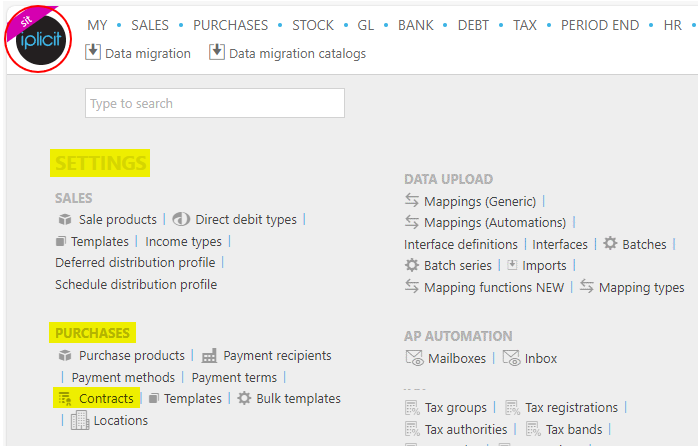Open the GL menu
The width and height of the screenshot is (698, 446).
365,25
